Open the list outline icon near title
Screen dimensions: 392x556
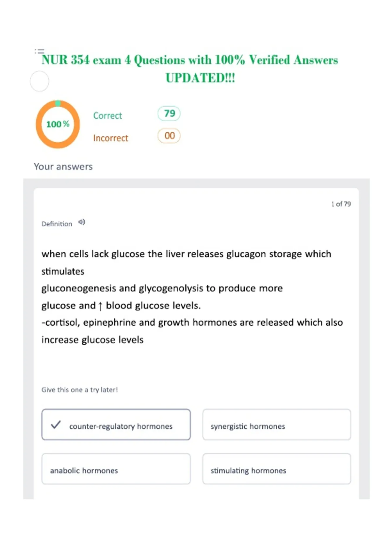[40, 51]
